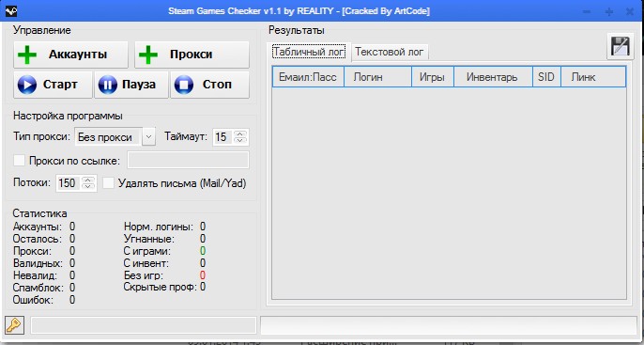Increase the Таймаут value with up arrow
The image size is (644, 345).
pos(240,133)
